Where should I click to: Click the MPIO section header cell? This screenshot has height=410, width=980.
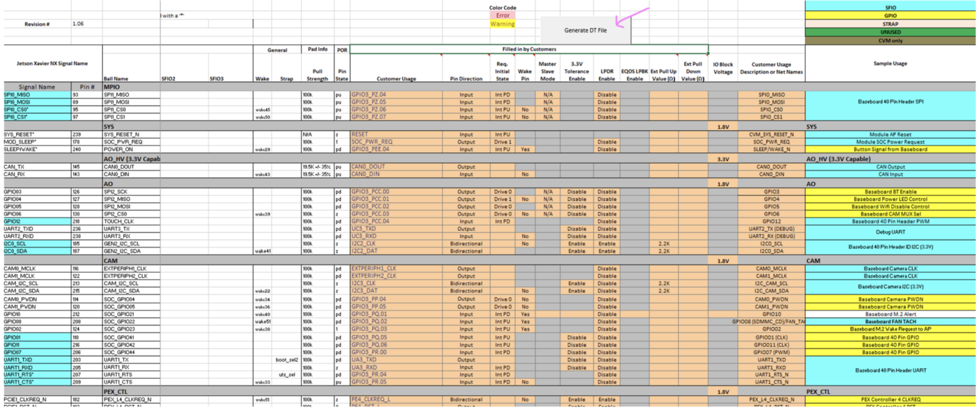click(x=131, y=87)
